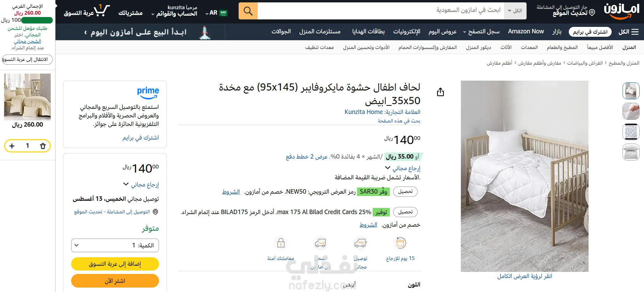This screenshot has width=644, height=292.
Task: Select معدات تنظيف cleaning equipment tab
Action: click(x=319, y=47)
